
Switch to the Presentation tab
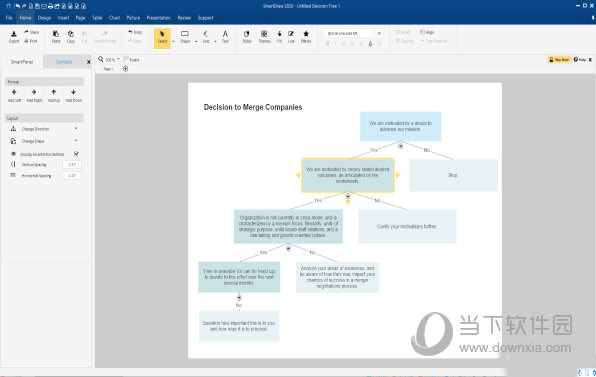[159, 17]
